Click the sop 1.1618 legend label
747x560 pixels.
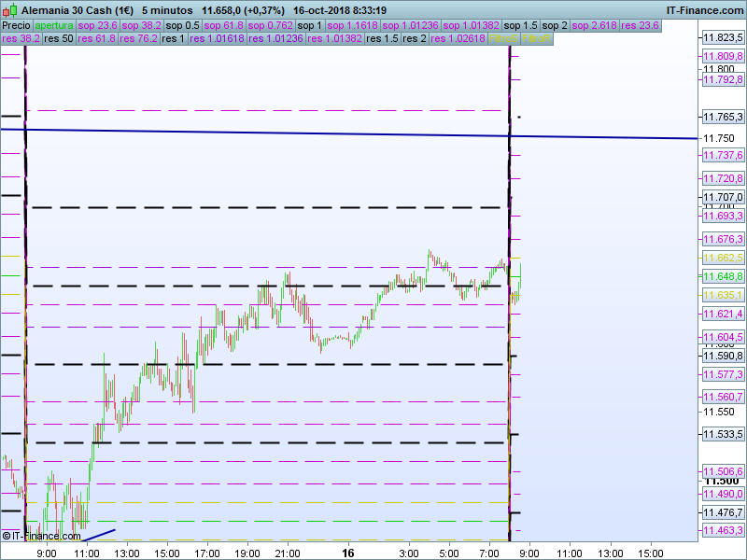click(353, 25)
